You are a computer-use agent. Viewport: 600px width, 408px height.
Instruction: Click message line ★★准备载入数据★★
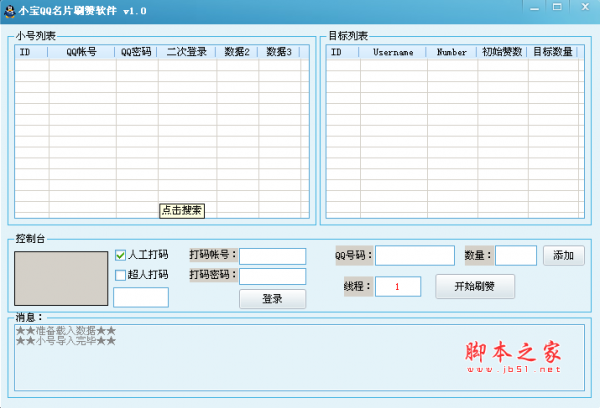pyautogui.click(x=66, y=331)
